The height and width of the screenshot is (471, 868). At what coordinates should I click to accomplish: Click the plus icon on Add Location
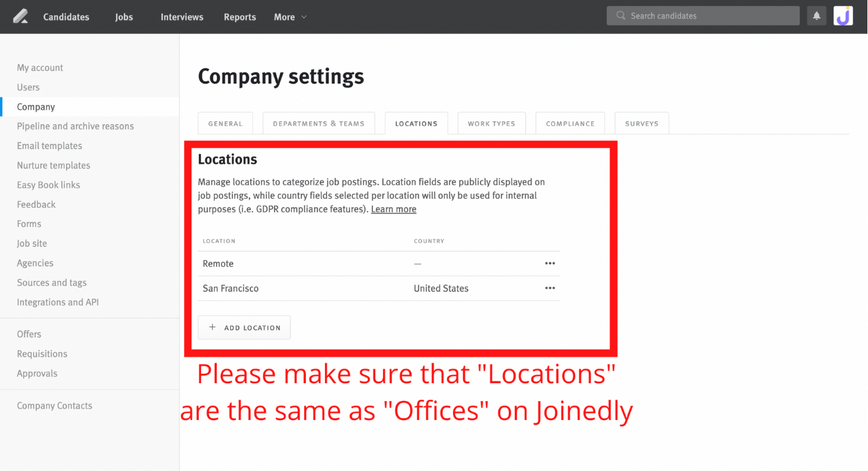coord(212,327)
